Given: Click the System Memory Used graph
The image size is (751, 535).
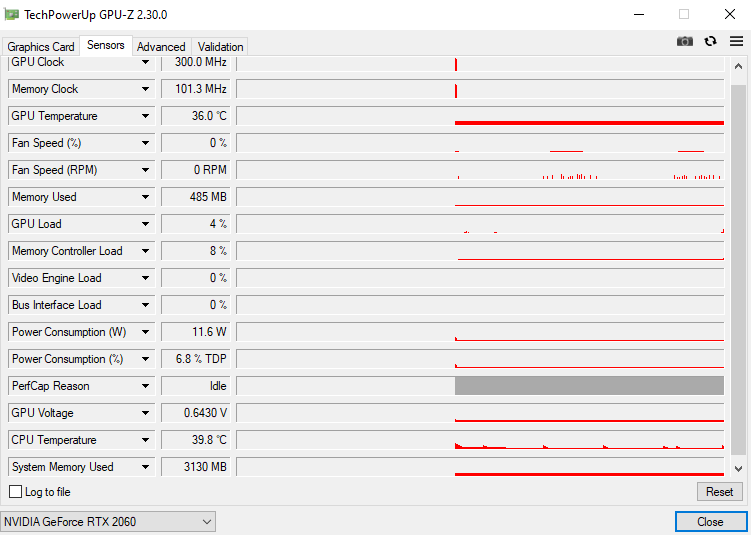Looking at the screenshot, I should coord(480,467).
